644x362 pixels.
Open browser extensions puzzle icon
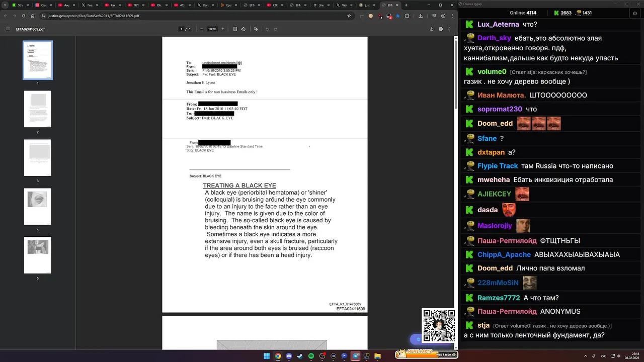pos(407,16)
